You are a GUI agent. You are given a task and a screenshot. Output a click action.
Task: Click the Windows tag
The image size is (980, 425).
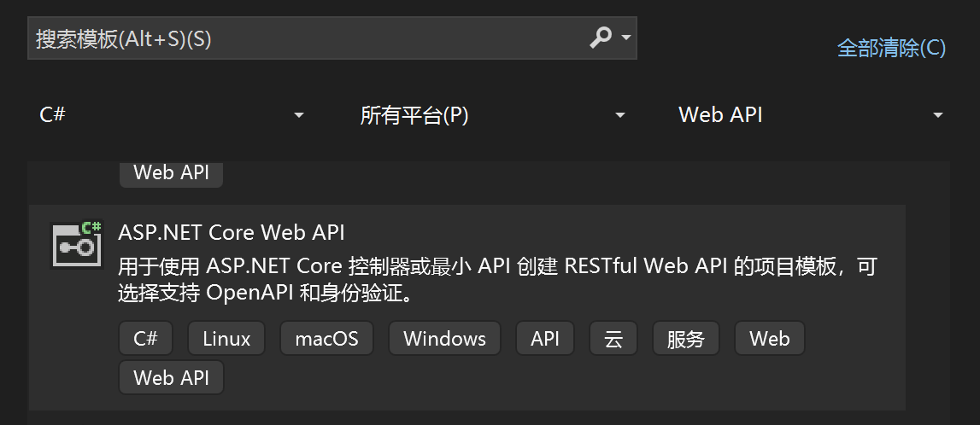point(444,338)
